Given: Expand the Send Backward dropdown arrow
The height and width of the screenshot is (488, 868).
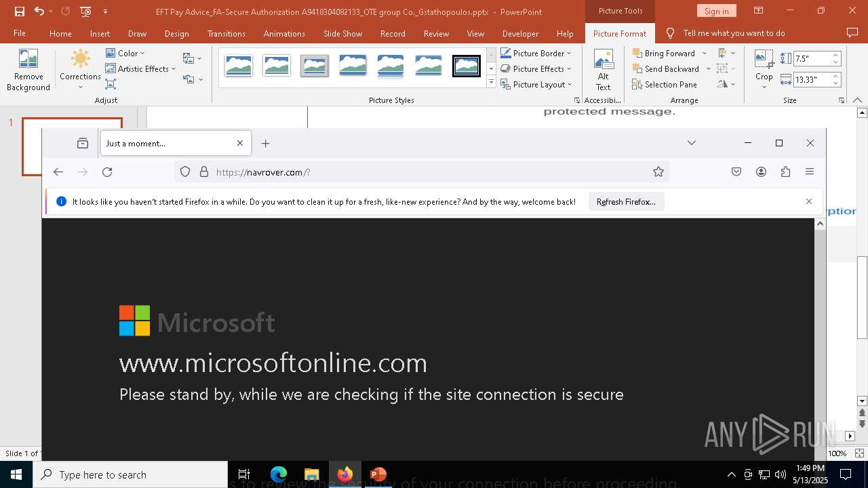Looking at the screenshot, I should click(709, 68).
